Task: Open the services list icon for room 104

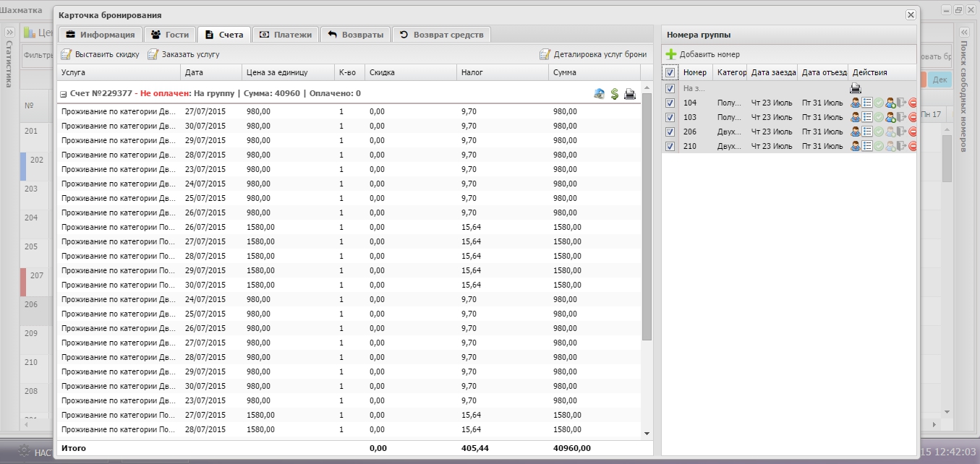Action: 867,103
